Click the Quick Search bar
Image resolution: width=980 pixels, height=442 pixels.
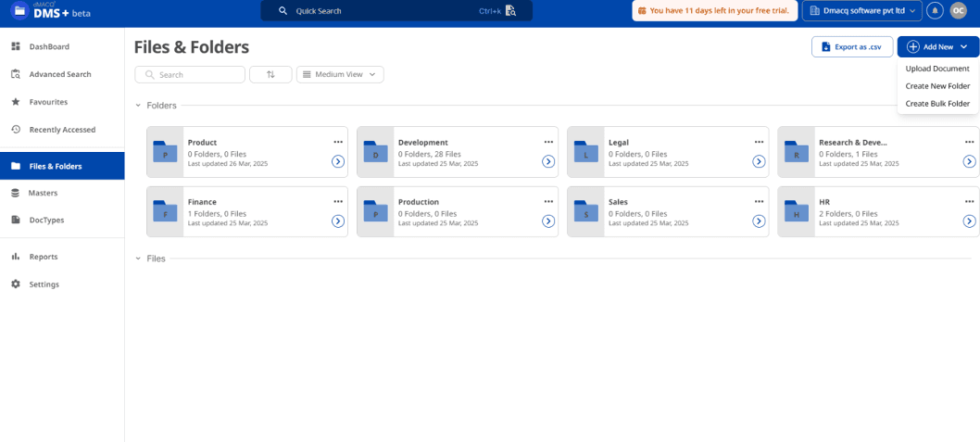pyautogui.click(x=396, y=10)
